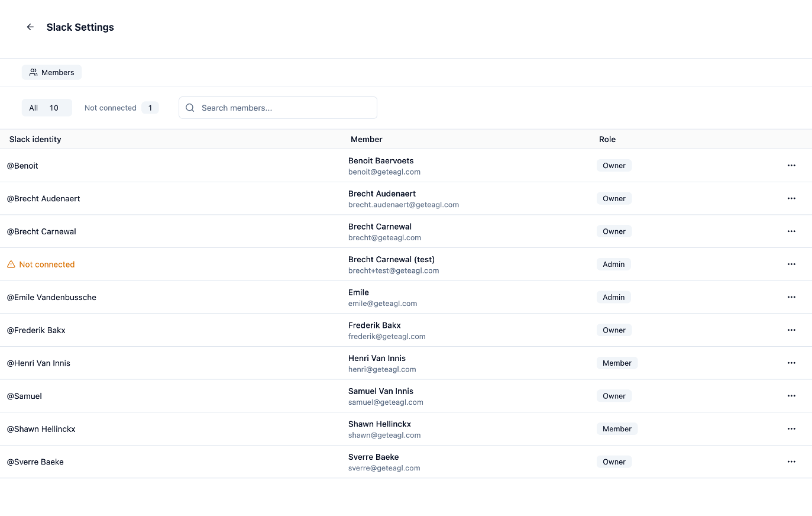Select the @Brecht Carnewal Slack identity

coord(41,231)
